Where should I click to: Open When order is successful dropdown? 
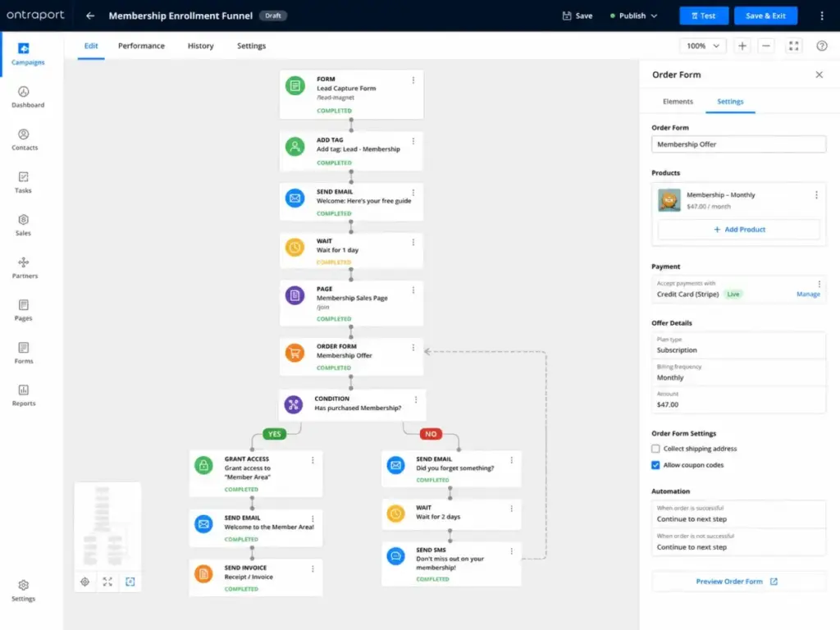pos(738,514)
